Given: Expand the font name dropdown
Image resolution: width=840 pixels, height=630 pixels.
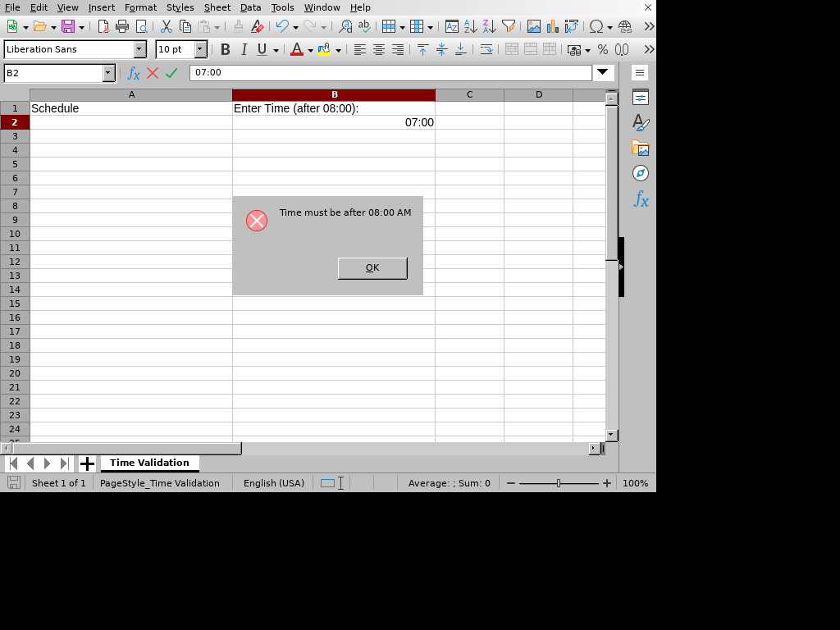Looking at the screenshot, I should (139, 49).
